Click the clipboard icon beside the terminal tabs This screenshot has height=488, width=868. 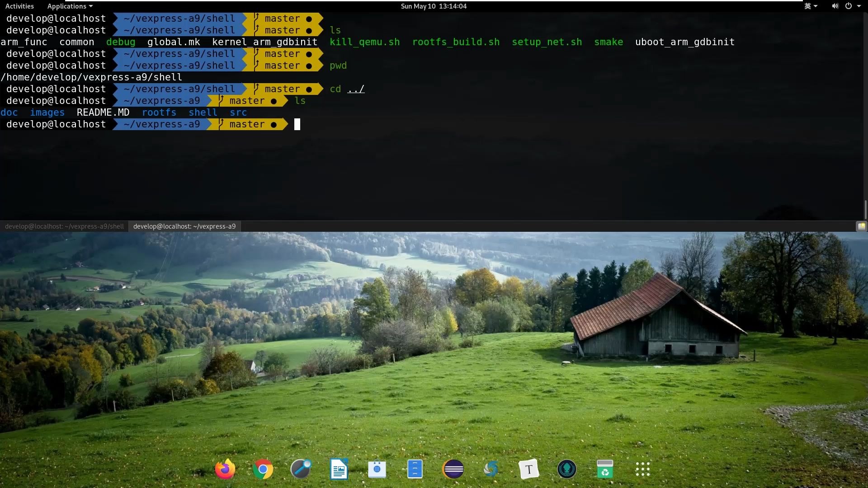(x=862, y=226)
